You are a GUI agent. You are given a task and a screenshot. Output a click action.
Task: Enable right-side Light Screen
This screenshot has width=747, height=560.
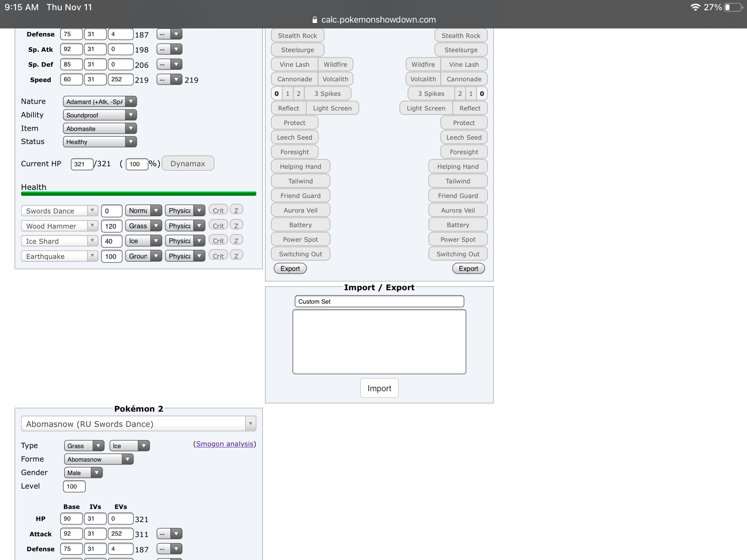click(426, 108)
